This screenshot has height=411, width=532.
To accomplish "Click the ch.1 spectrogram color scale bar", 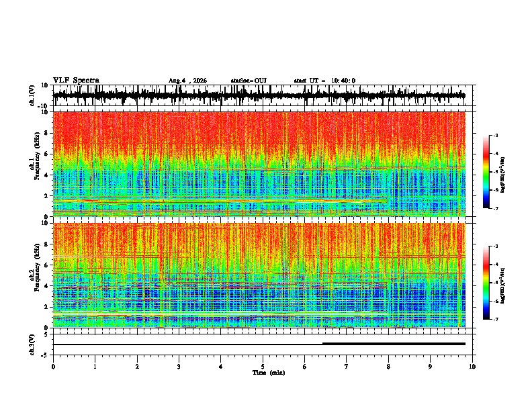I will coord(486,172).
